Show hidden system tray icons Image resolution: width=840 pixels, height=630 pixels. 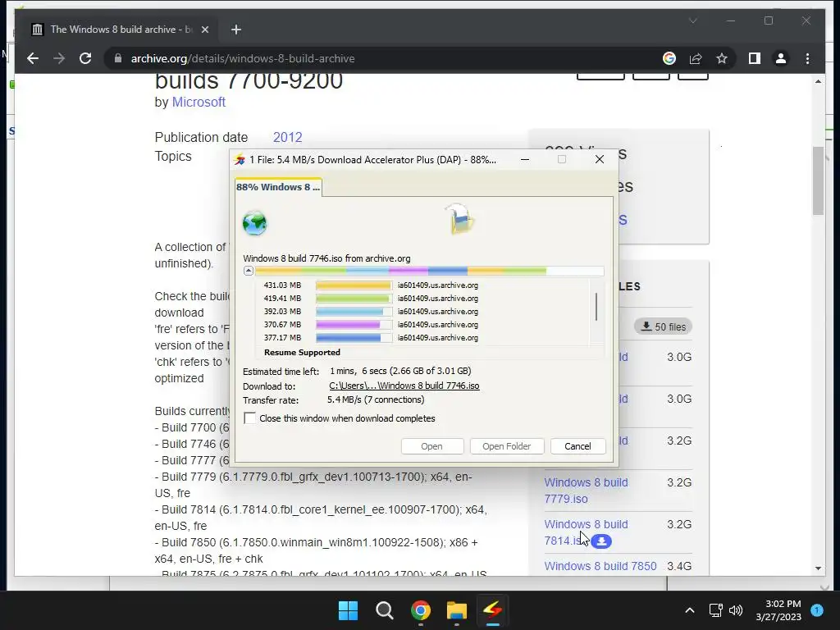coord(690,610)
